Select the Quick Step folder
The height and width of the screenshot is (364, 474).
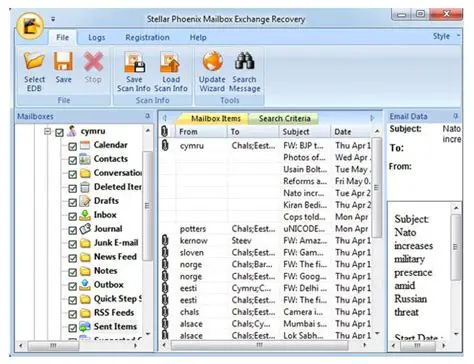[118, 299]
